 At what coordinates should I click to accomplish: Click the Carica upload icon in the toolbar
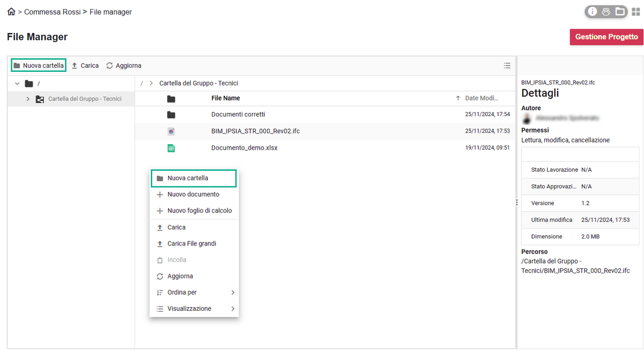[74, 65]
